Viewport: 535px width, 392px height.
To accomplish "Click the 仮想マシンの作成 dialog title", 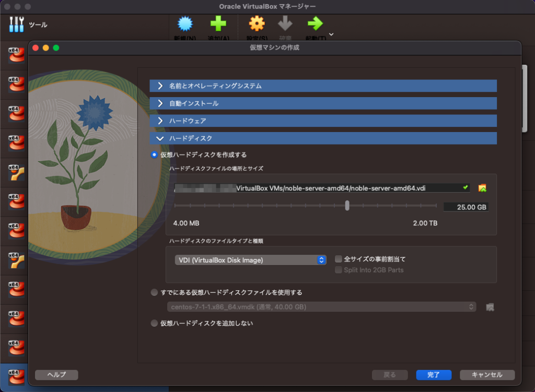I will (275, 47).
